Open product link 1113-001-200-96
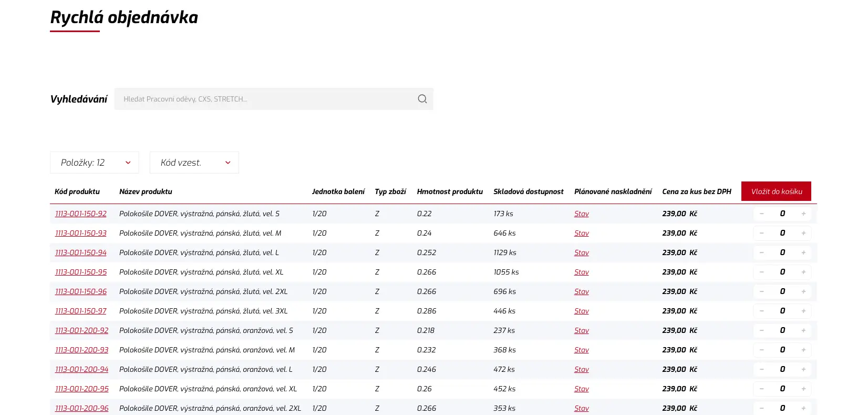868x415 pixels. point(82,408)
